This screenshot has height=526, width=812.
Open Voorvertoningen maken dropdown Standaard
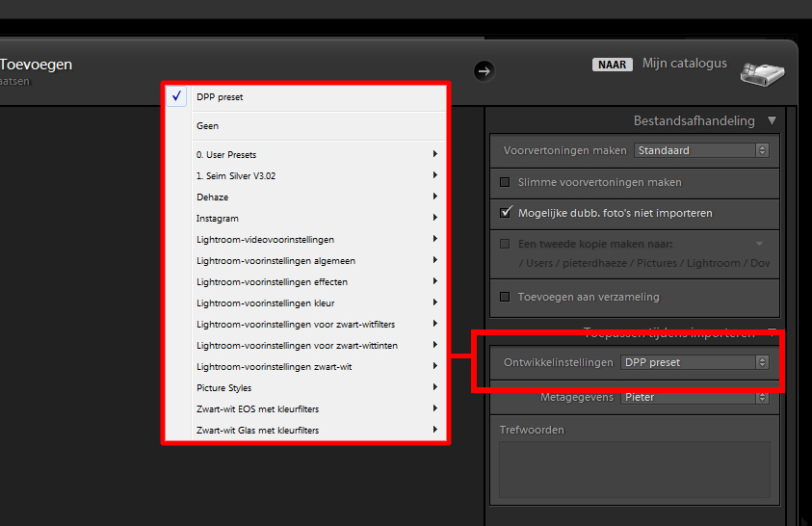point(701,150)
